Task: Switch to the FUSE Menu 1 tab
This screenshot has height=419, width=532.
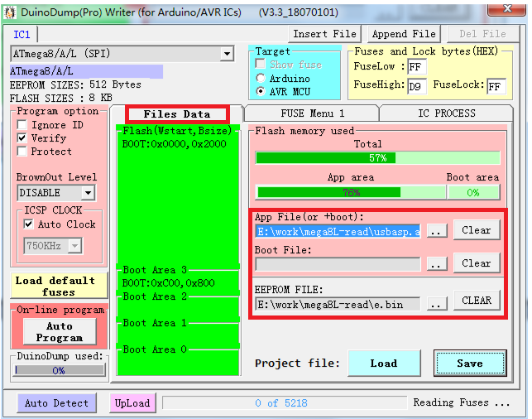Action: [x=312, y=113]
